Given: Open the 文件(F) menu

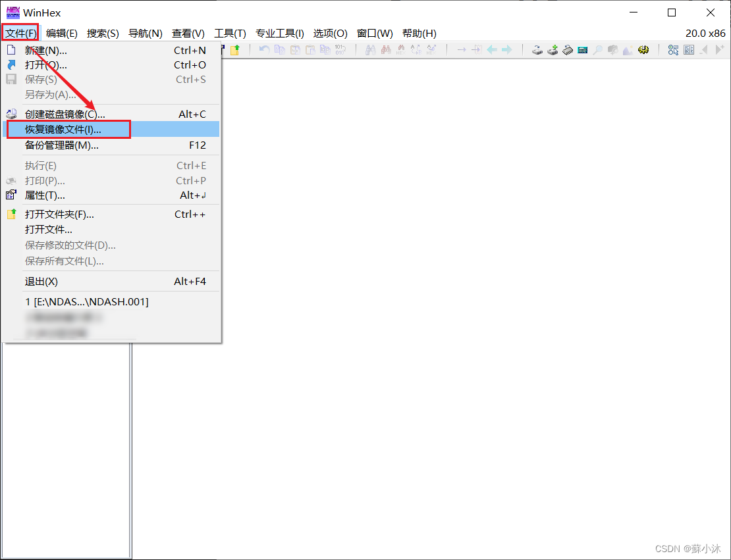Looking at the screenshot, I should [x=20, y=33].
